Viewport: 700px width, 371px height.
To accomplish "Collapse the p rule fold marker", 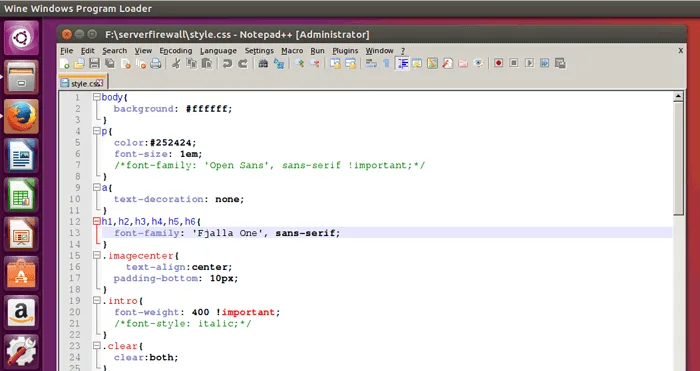I will pyautogui.click(x=96, y=131).
